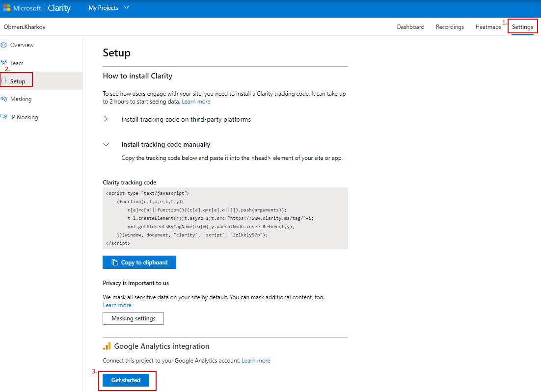
Task: Click 'Privacy is important to us' heading
Action: 136,283
